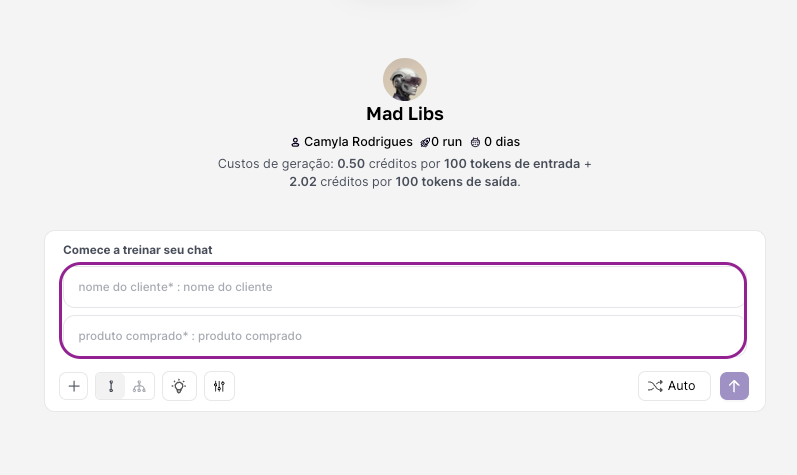Switch to the tree hierarchy mode icon
Image resolution: width=797 pixels, height=475 pixels.
click(x=139, y=386)
